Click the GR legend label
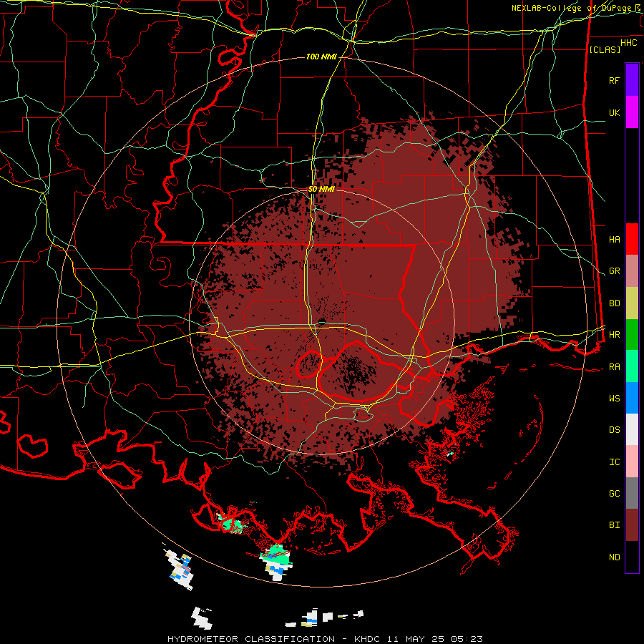The height and width of the screenshot is (644, 644). tap(614, 271)
